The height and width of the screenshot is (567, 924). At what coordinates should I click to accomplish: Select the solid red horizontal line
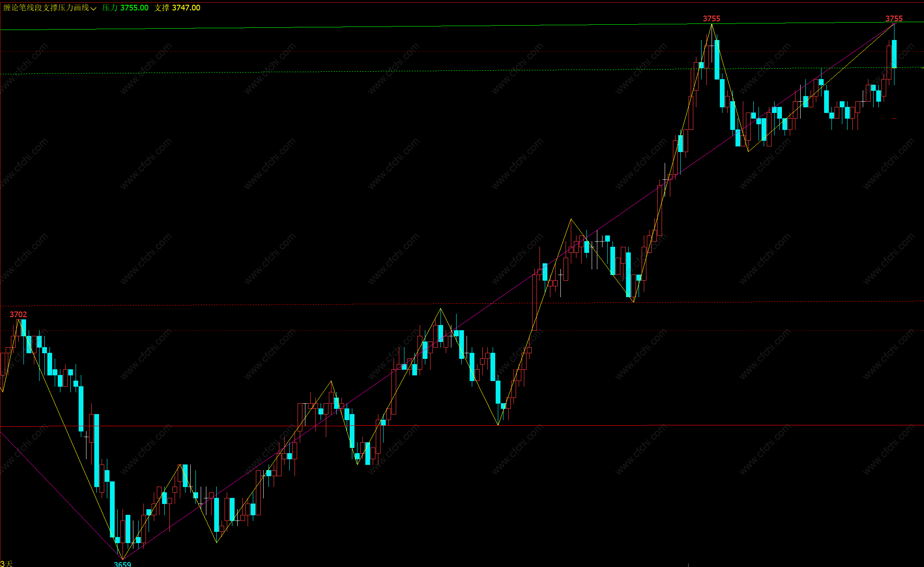434,426
